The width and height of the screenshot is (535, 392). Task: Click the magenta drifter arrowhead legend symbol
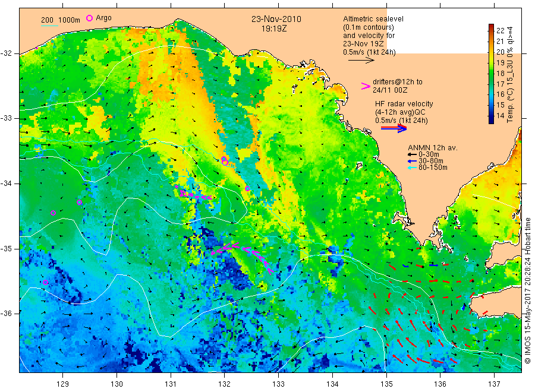click(x=366, y=86)
